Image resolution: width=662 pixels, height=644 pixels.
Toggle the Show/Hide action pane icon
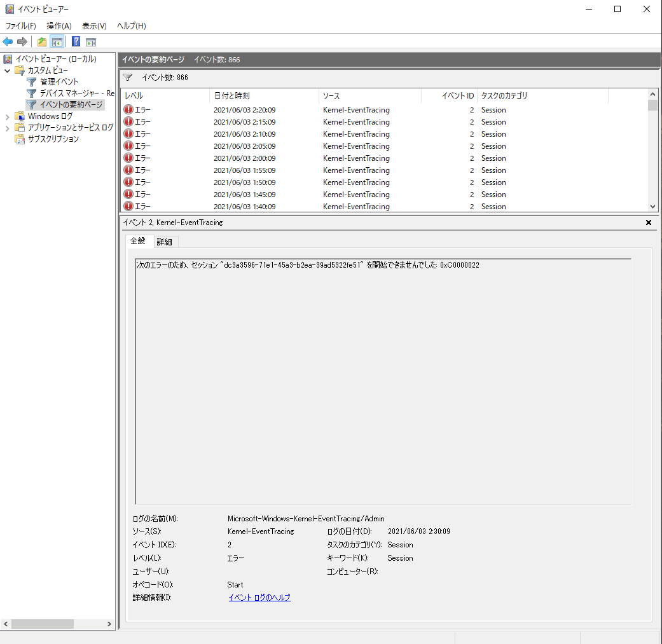(91, 42)
